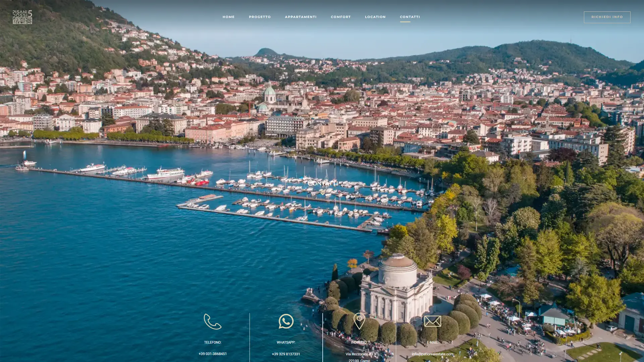The width and height of the screenshot is (644, 362).
Task: Click the Via Rezzonico 23 address
Action: (x=359, y=354)
